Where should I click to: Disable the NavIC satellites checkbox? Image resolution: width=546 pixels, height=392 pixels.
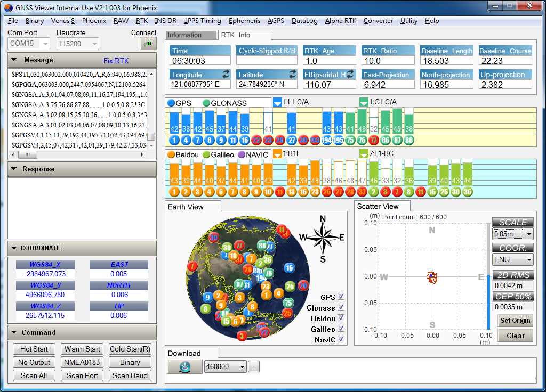(x=341, y=339)
